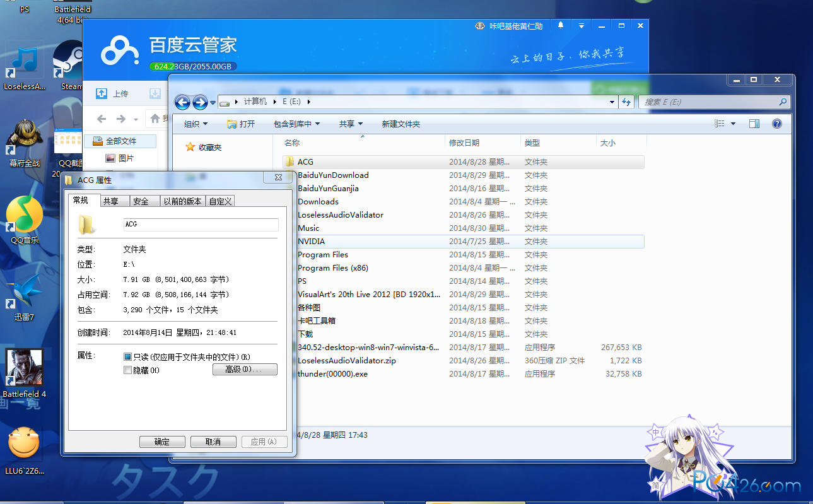Click 新建文件夹 in Explorer toolbar
813x504 pixels.
click(401, 124)
